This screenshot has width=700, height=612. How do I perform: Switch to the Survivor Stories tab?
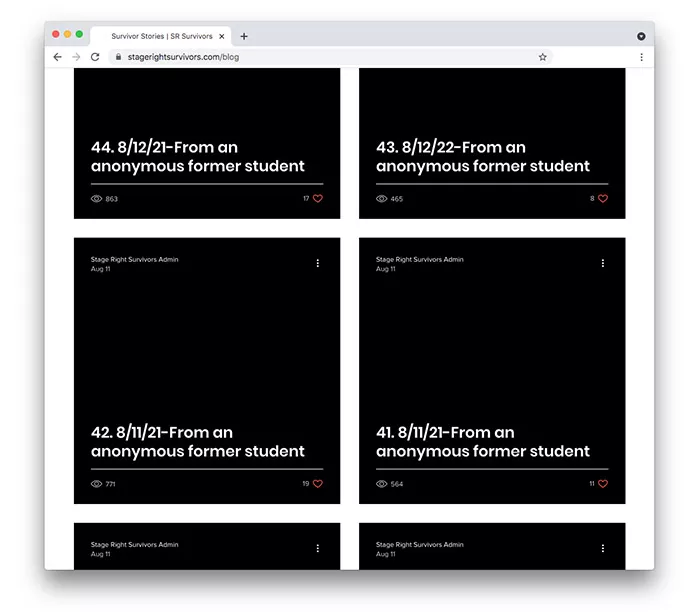pos(160,36)
